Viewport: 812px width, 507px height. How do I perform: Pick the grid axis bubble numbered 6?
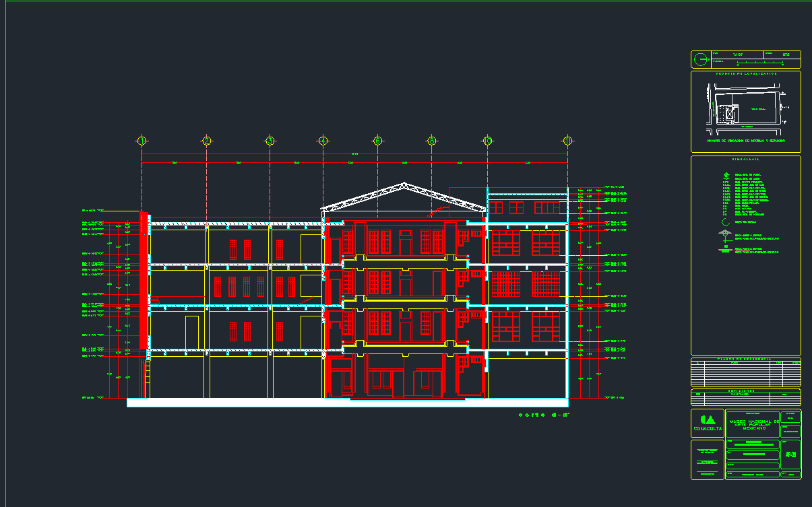(x=377, y=141)
